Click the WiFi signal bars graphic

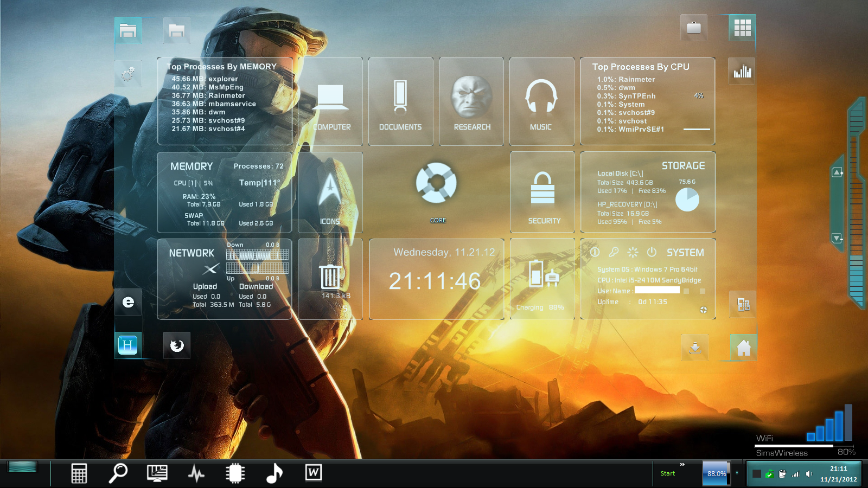pyautogui.click(x=829, y=422)
